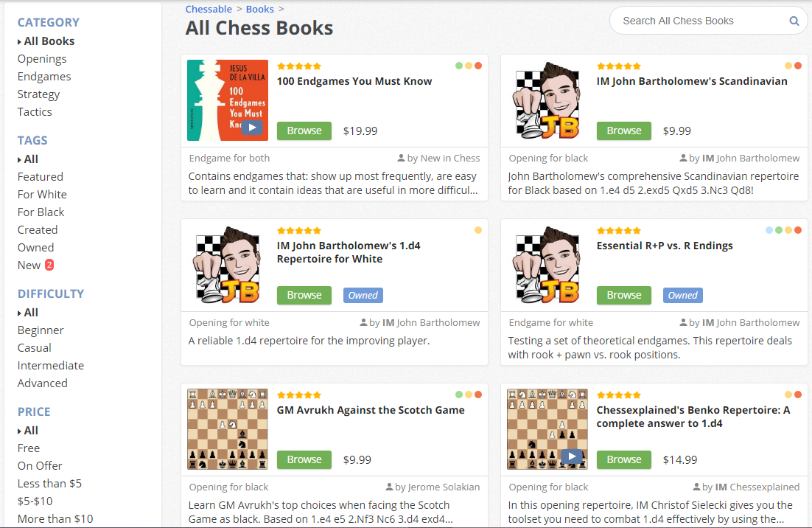812x528 pixels.
Task: Select the Beginner difficulty filter
Action: [40, 330]
